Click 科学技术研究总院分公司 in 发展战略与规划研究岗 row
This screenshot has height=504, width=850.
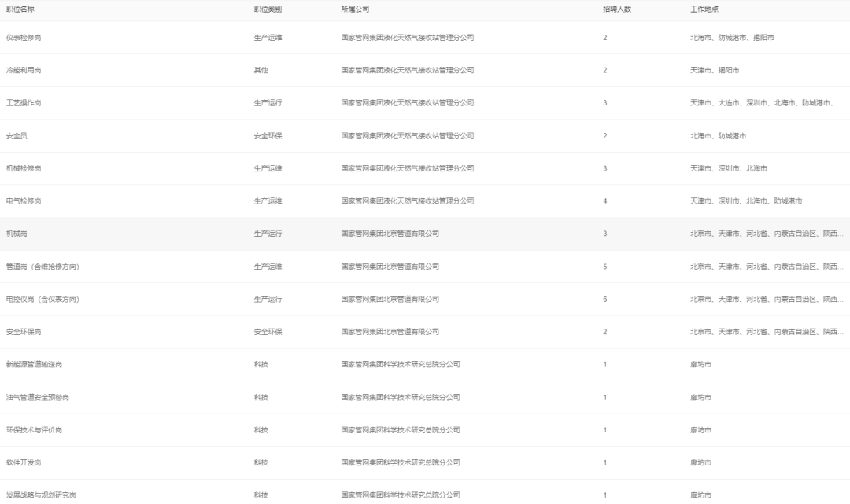[401, 495]
